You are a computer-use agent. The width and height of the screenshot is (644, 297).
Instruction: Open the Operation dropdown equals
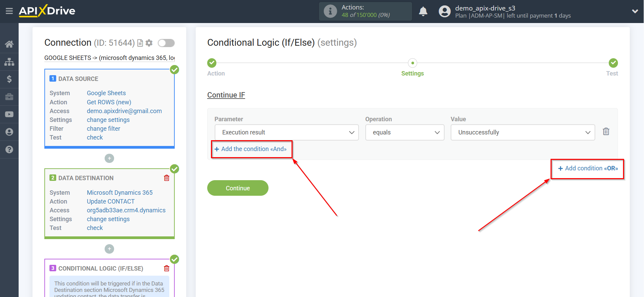click(405, 132)
